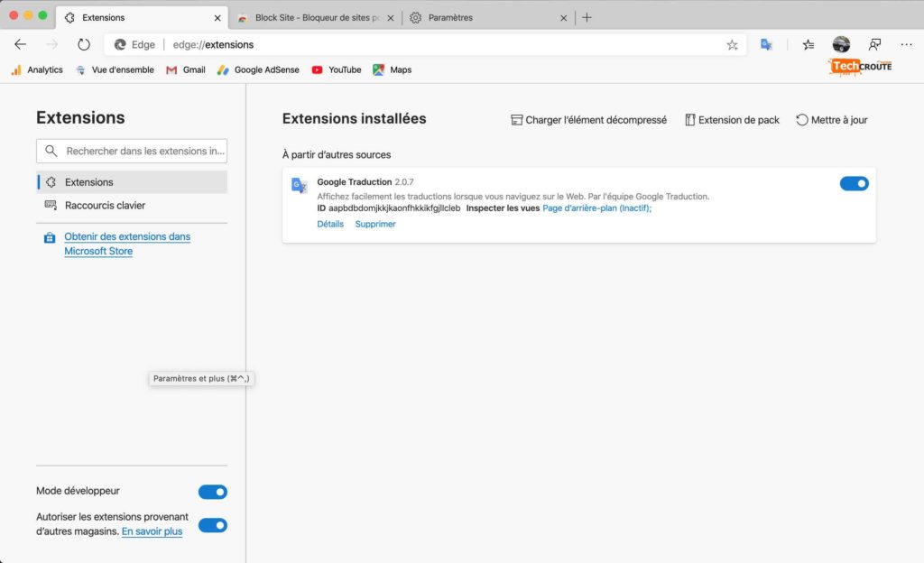The width and height of the screenshot is (924, 563).
Task: Add this page to favorites star
Action: coord(732,45)
